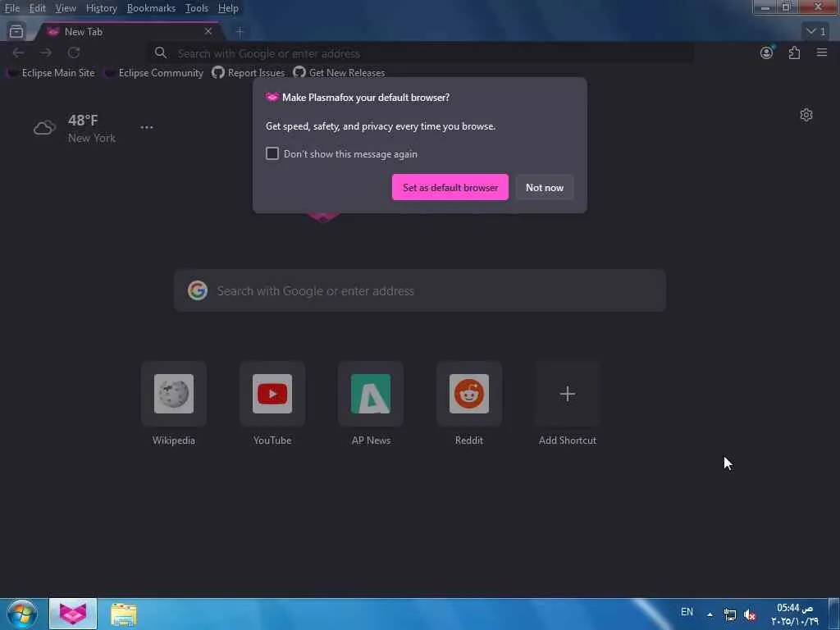
Task: Open the Edit menu
Action: [37, 8]
